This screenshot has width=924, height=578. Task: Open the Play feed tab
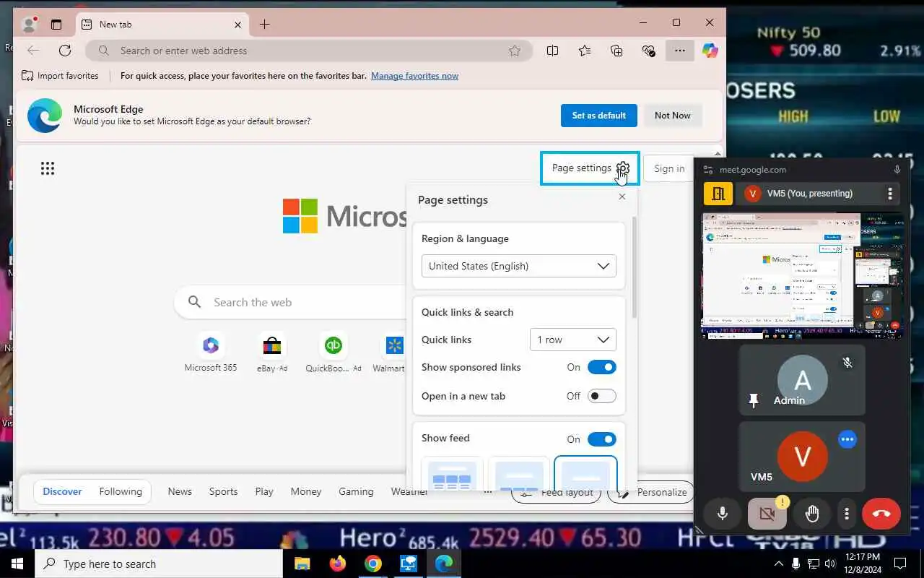point(264,491)
